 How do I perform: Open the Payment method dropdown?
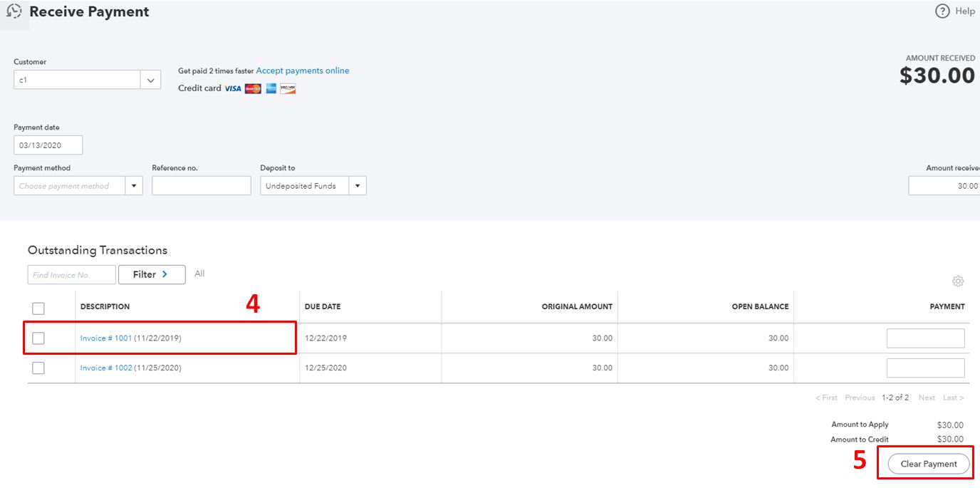[133, 185]
